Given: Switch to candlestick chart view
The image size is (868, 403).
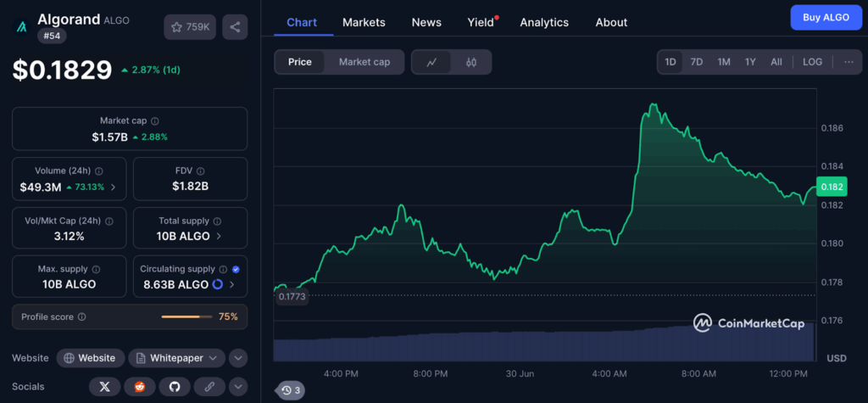Looking at the screenshot, I should 471,62.
